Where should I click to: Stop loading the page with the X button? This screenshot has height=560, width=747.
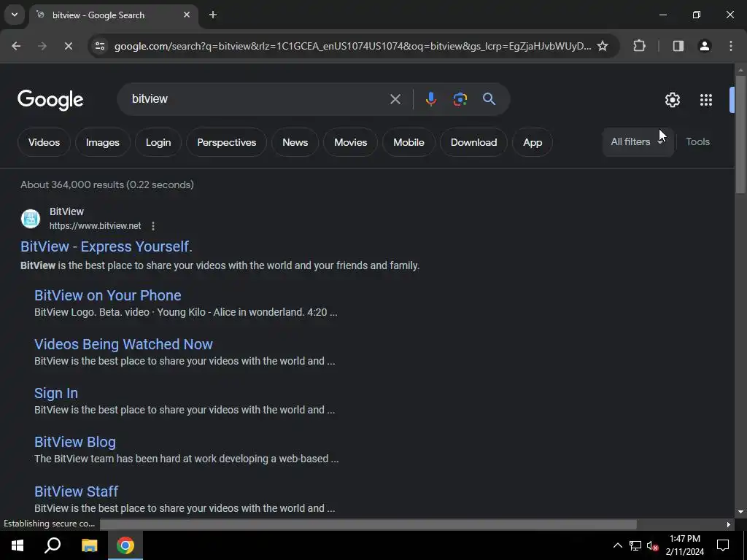68,46
